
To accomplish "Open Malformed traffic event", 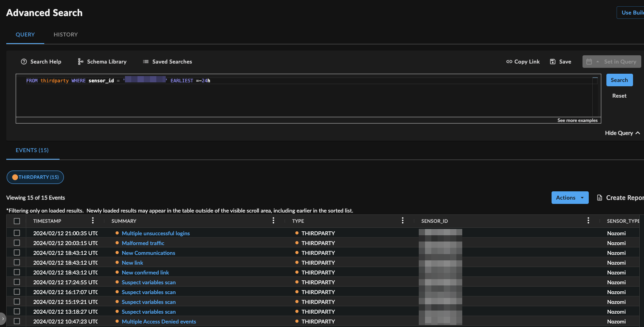I will point(143,243).
